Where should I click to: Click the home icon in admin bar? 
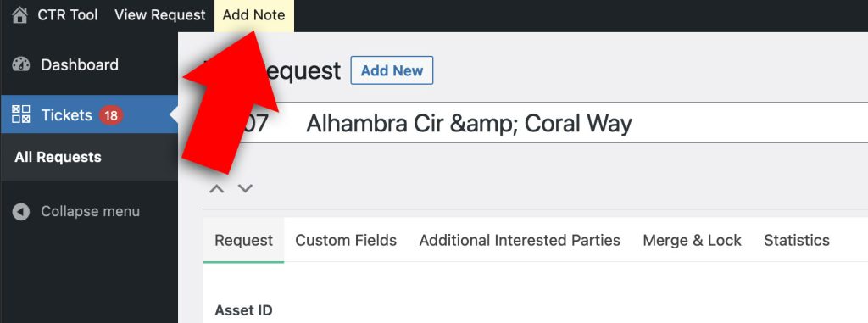point(19,15)
